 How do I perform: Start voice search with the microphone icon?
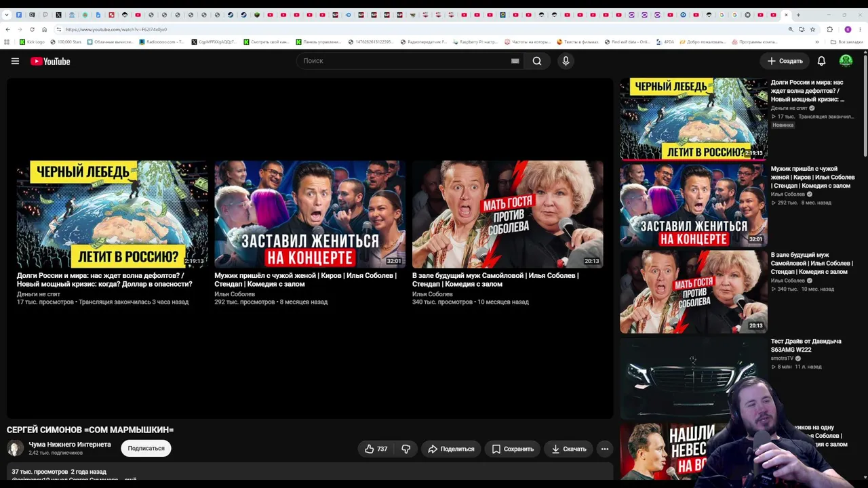coord(566,61)
